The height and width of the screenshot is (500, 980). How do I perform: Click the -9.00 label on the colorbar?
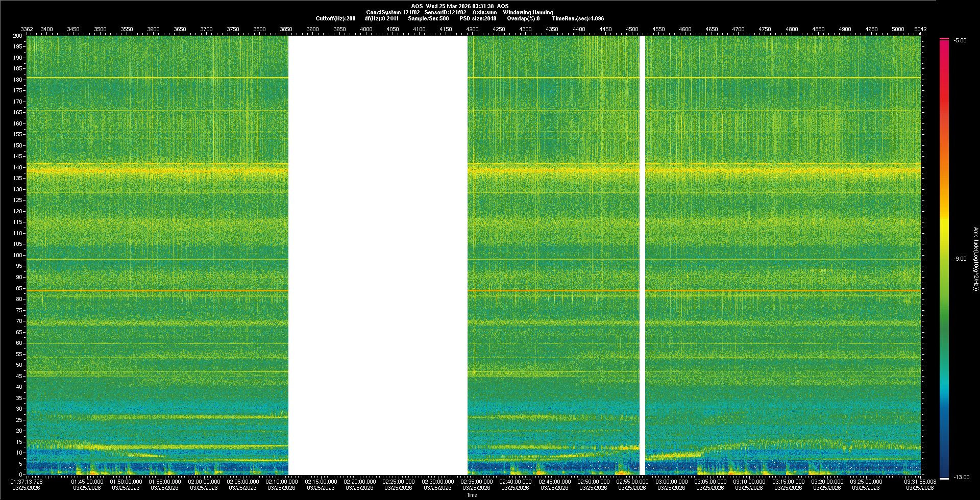tap(960, 259)
